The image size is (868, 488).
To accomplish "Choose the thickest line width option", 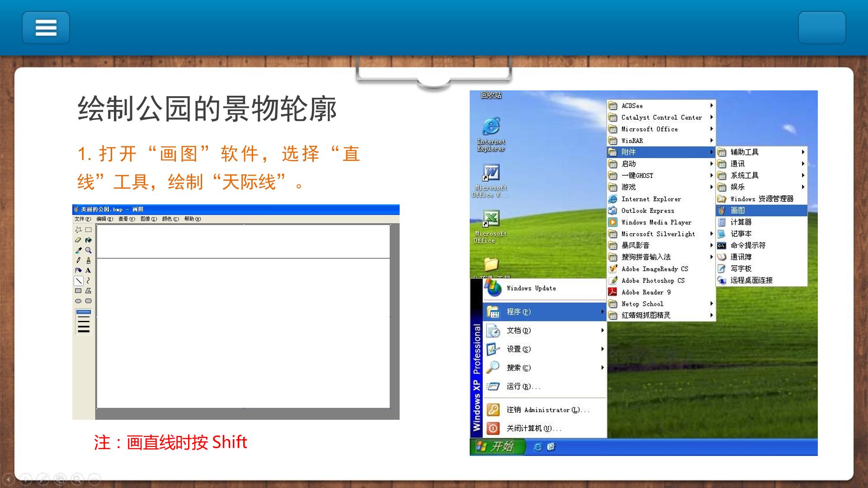I will coord(84,331).
